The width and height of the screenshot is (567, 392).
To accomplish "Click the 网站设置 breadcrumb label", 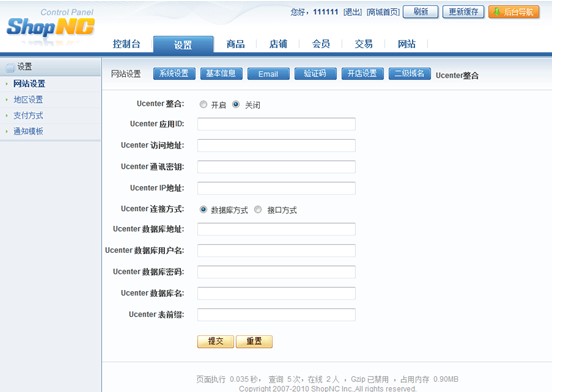I will pos(126,74).
